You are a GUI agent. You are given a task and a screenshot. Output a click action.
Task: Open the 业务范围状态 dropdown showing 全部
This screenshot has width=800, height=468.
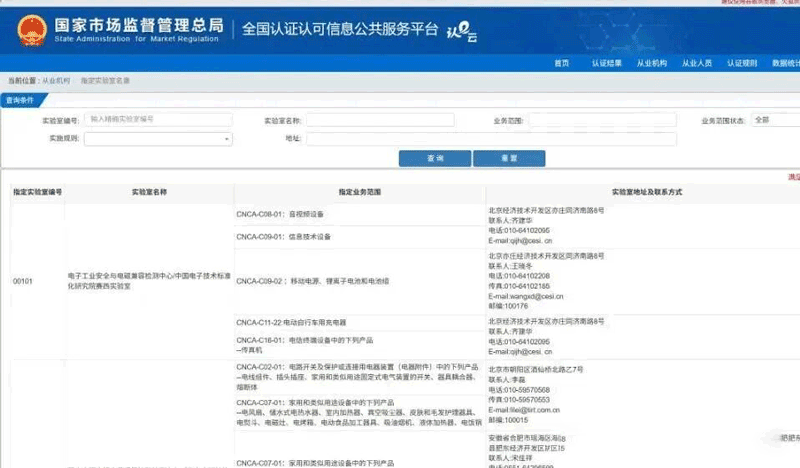tap(776, 120)
